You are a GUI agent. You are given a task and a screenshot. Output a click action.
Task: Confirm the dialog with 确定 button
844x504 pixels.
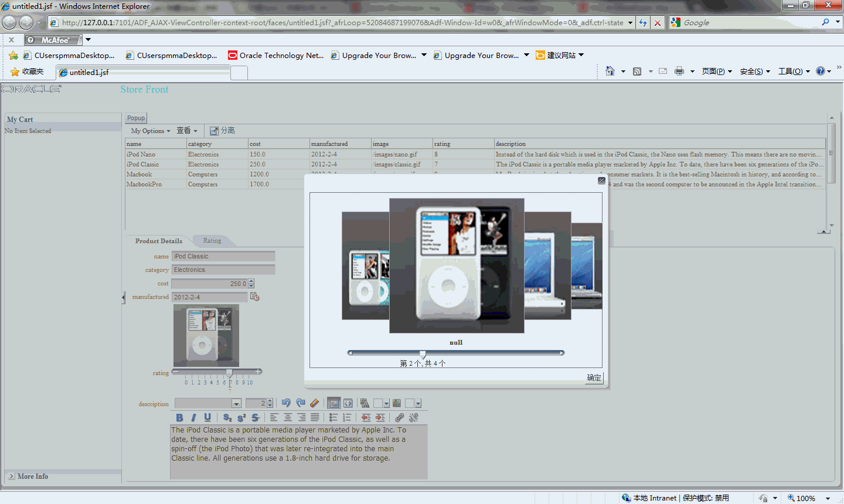click(594, 377)
